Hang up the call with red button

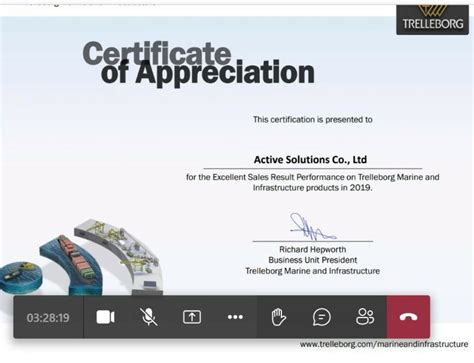pos(408,317)
